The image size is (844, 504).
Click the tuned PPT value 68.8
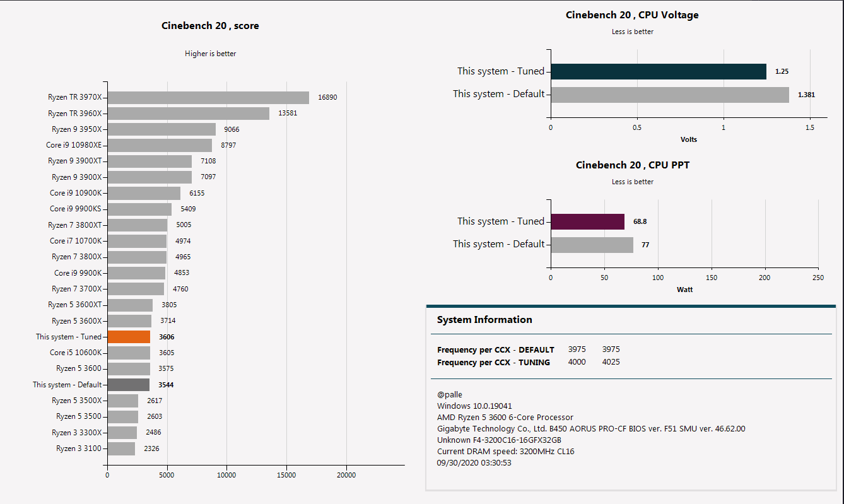(640, 221)
